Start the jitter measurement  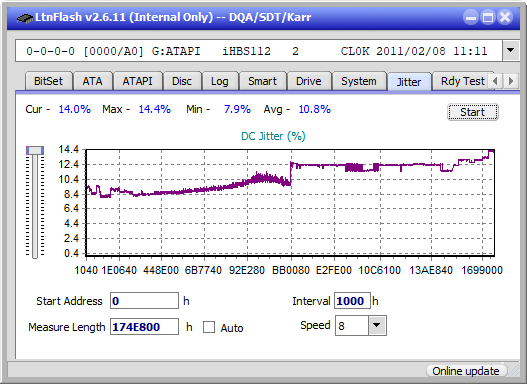[x=473, y=112]
